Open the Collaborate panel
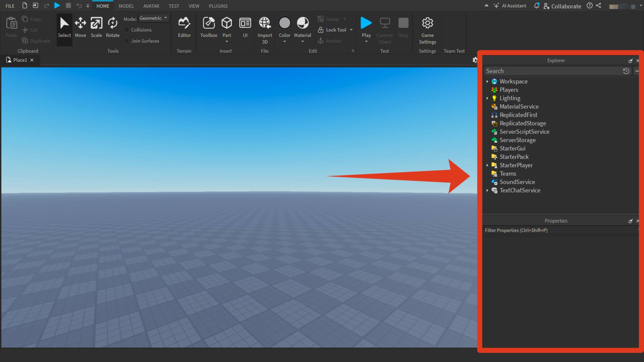 [x=562, y=6]
